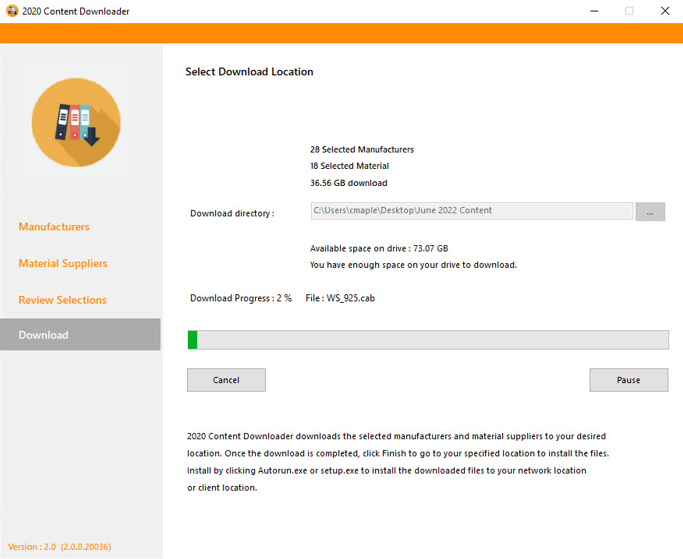The width and height of the screenshot is (683, 559).
Task: Click the green download progress bar
Action: tap(428, 340)
